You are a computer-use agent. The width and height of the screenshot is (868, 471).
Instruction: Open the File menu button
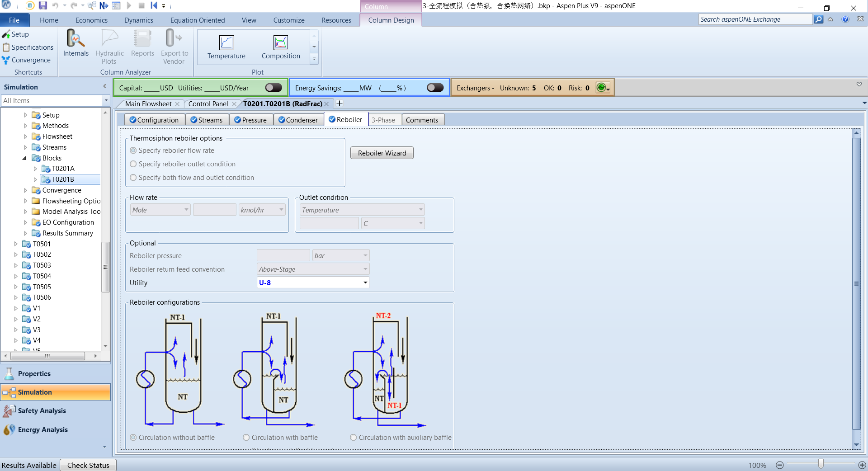tap(14, 20)
